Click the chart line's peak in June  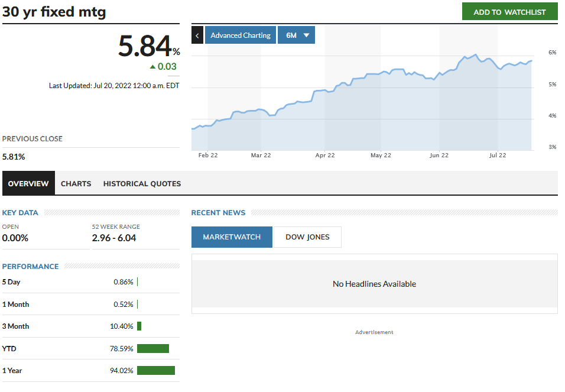click(476, 54)
